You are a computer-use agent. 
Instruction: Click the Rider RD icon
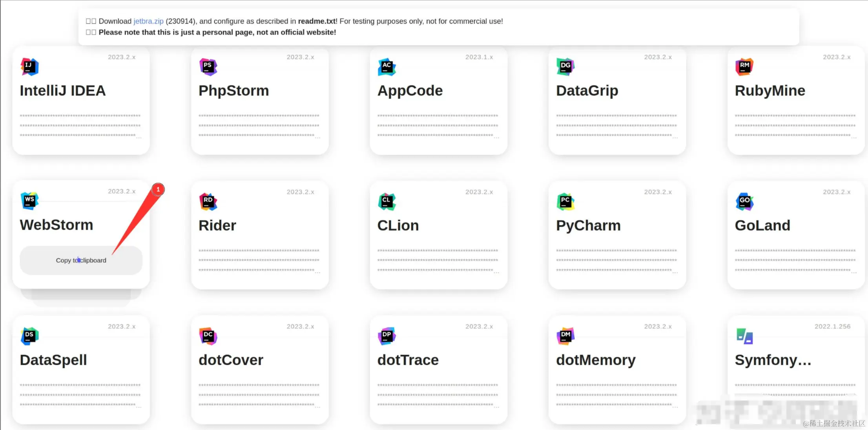[208, 201]
